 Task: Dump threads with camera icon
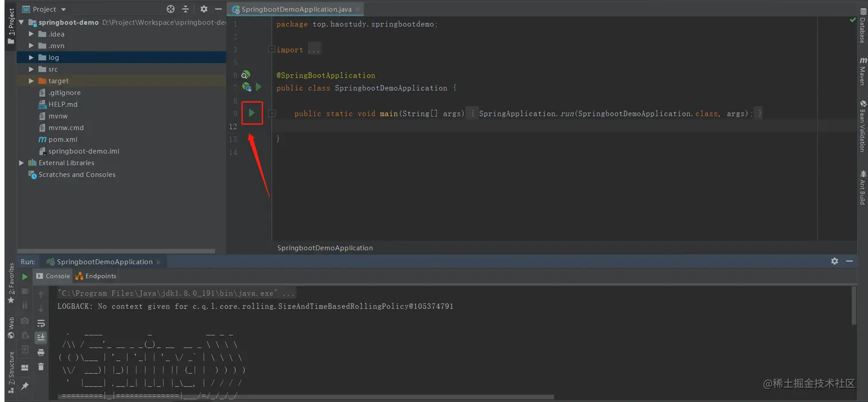[25, 321]
